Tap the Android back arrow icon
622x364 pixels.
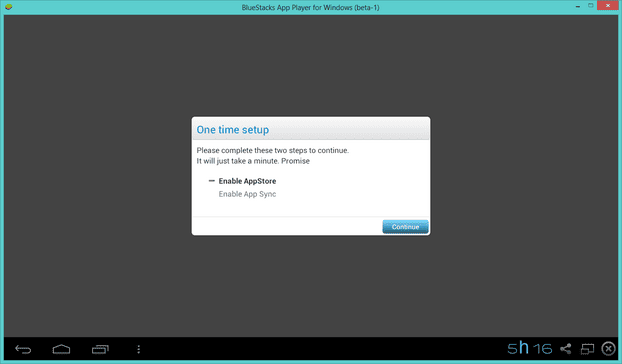click(x=23, y=349)
